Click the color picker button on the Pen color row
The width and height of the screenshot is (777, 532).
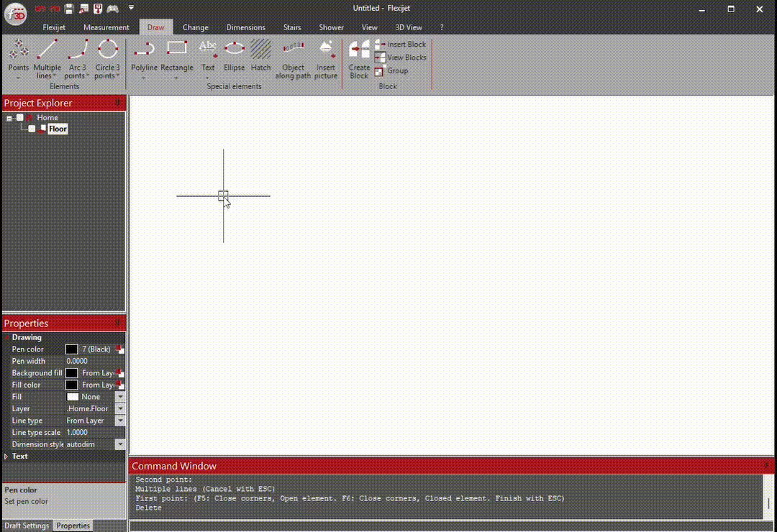119,349
